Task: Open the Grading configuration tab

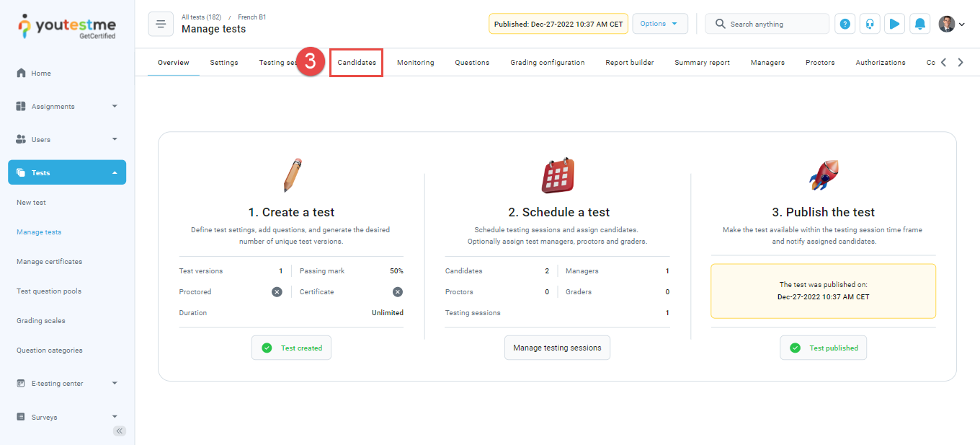Action: click(547, 63)
